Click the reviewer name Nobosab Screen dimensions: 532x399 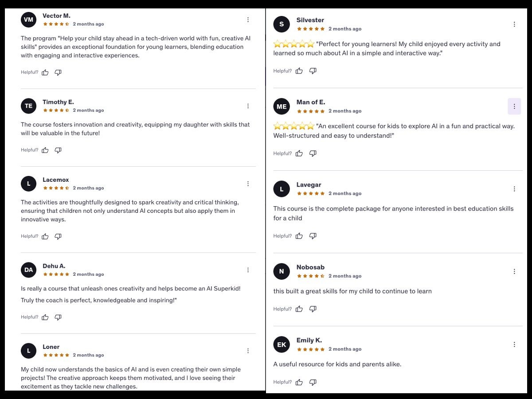pos(310,267)
